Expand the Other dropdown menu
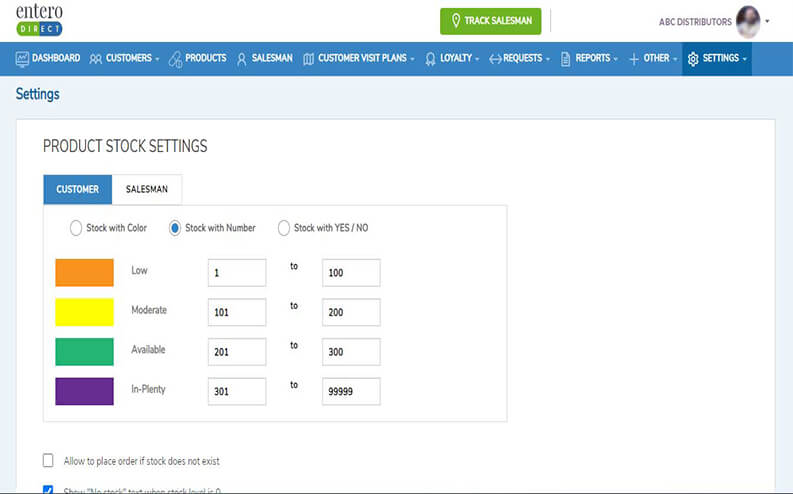793x494 pixels. [655, 59]
